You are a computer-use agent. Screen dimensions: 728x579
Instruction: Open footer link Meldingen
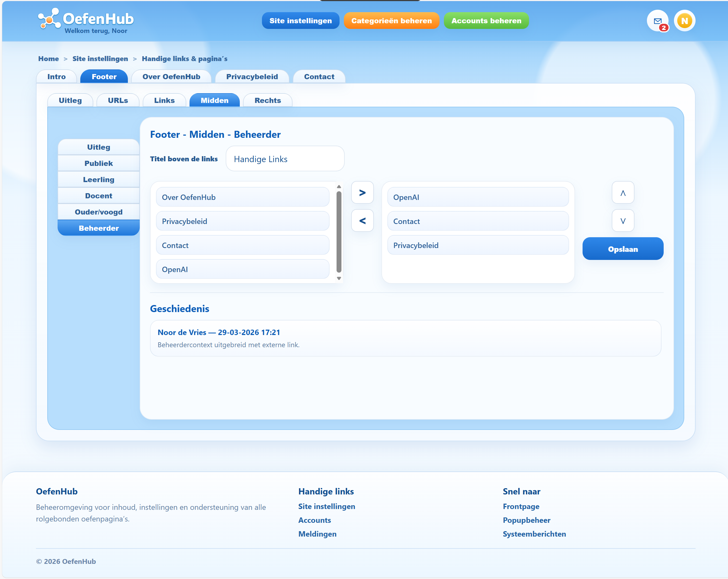[x=317, y=534]
